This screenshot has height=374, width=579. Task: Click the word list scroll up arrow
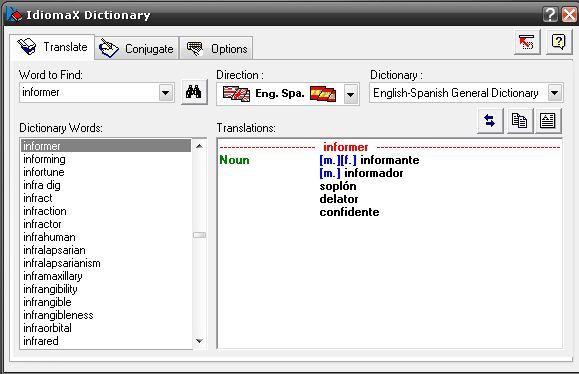coord(199,146)
